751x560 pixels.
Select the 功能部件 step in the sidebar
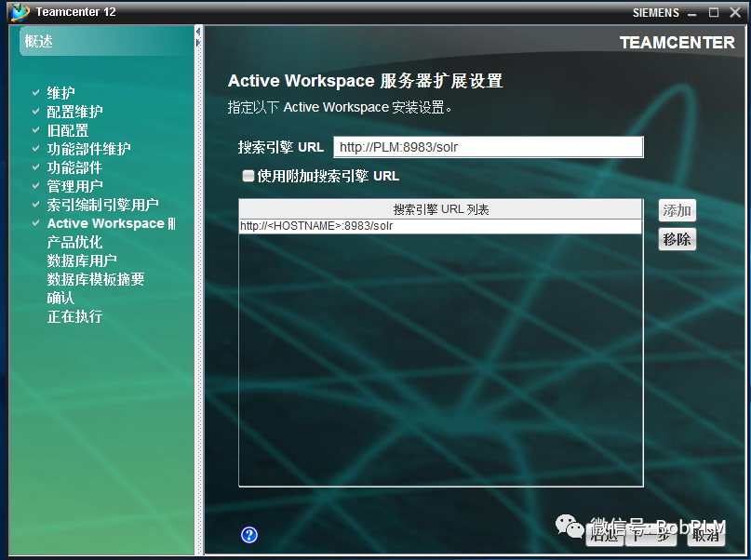[74, 167]
